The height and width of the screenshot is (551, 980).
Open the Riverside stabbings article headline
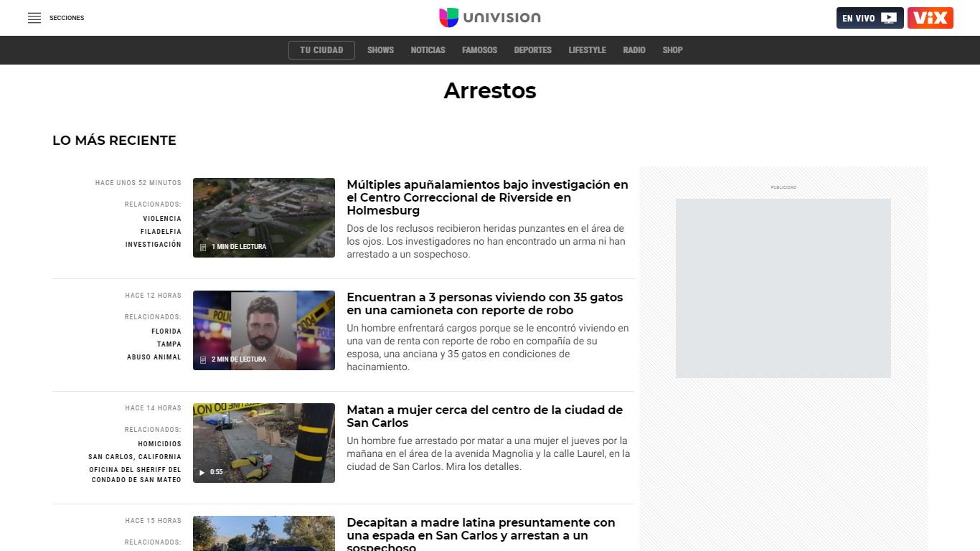pos(487,197)
